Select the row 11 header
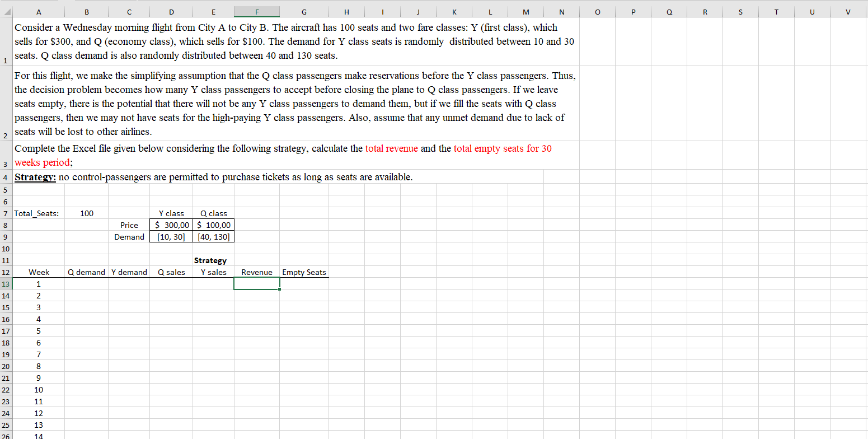The width and height of the screenshot is (868, 439). click(6, 260)
